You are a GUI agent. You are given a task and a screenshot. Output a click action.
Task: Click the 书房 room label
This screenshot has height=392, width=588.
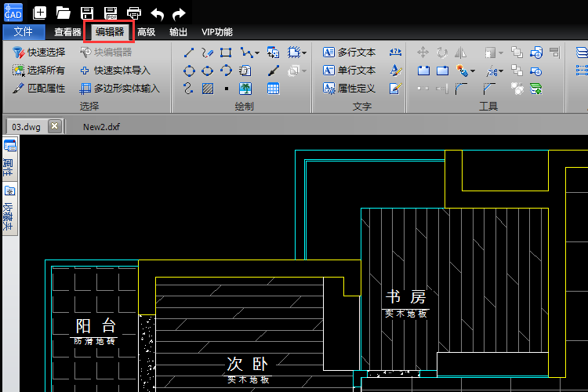pos(405,297)
